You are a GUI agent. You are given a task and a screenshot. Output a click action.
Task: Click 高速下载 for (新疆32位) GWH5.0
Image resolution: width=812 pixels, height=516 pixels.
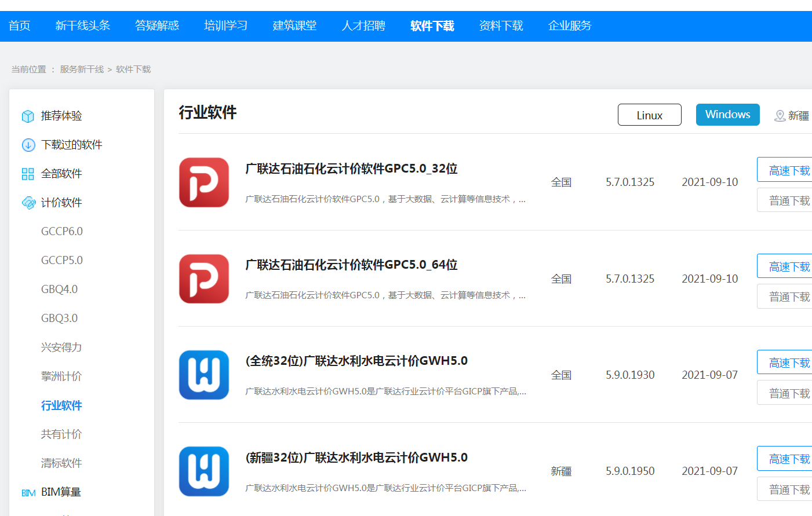(x=785, y=458)
